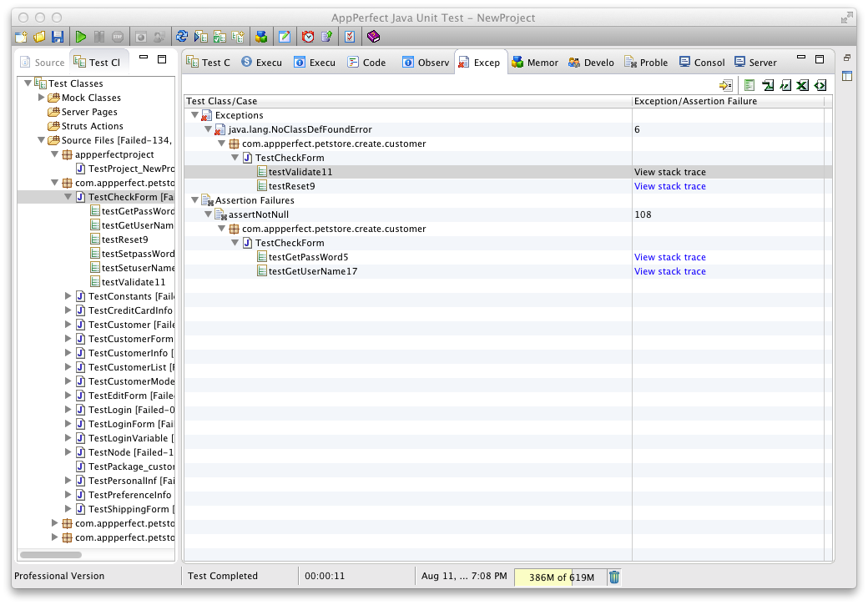Open help with the purple book icon
This screenshot has width=868, height=605.
(374, 37)
